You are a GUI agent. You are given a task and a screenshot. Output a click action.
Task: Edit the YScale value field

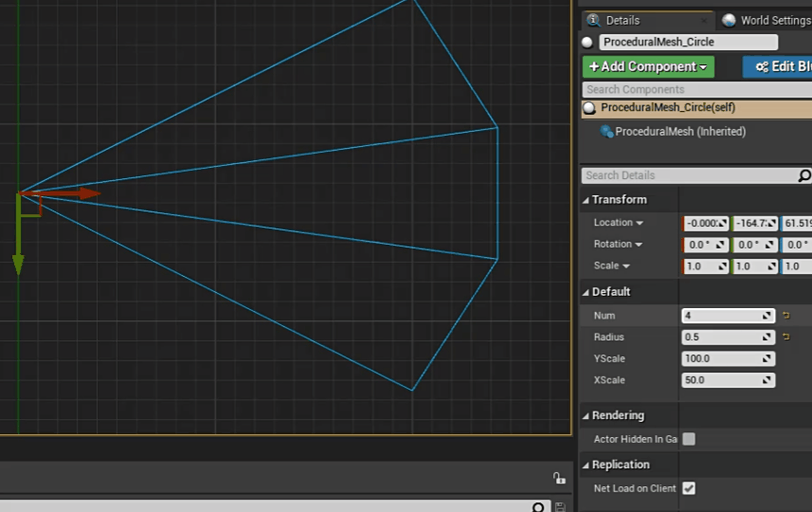[728, 358]
